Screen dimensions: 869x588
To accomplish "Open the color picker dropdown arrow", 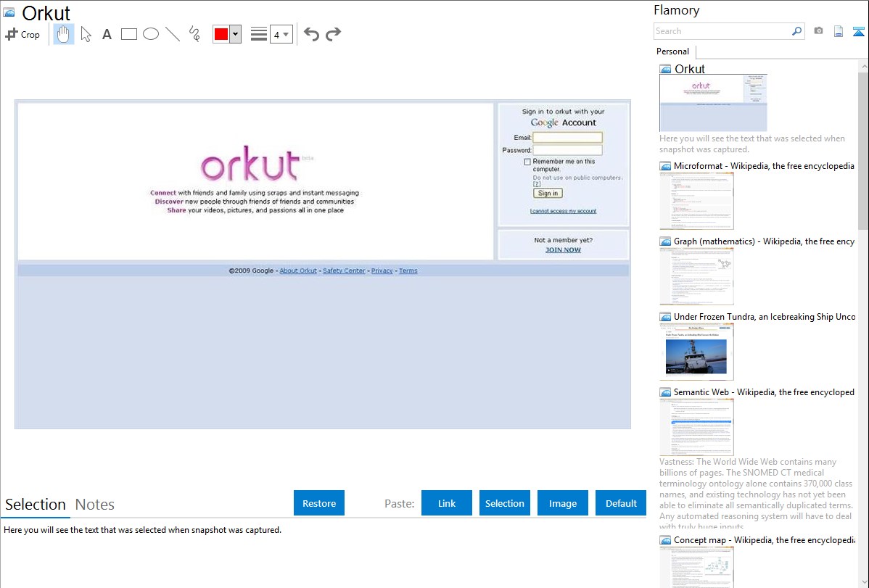I will tap(236, 34).
